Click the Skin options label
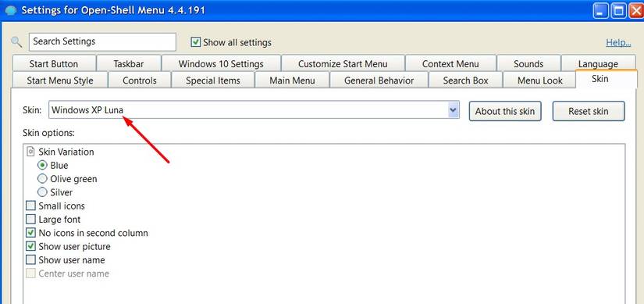644x304 pixels. point(49,134)
